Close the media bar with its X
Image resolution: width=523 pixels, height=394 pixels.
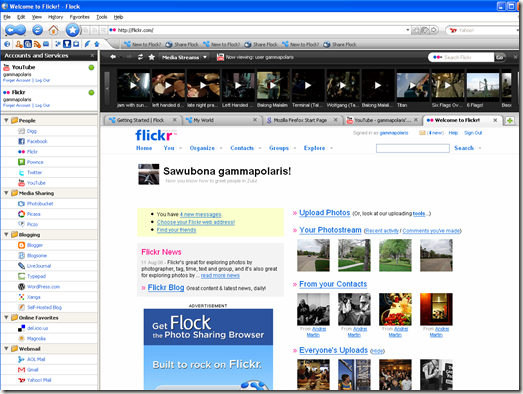point(515,57)
